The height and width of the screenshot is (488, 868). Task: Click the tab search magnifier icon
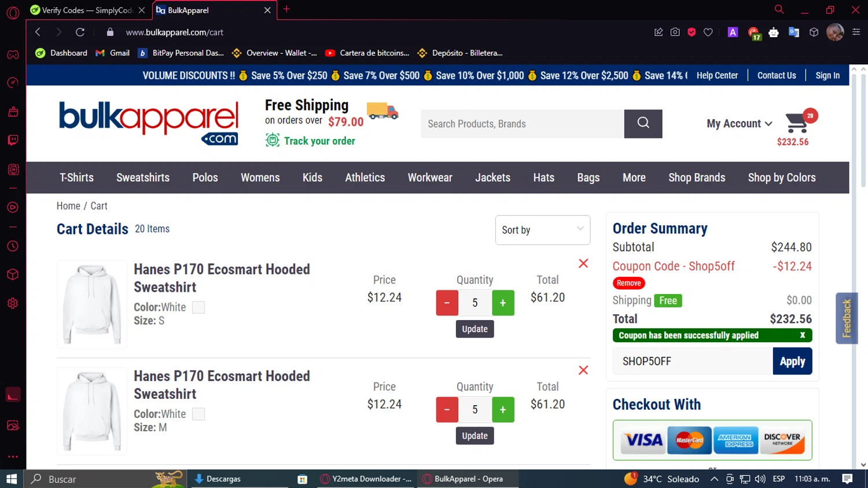779,9
